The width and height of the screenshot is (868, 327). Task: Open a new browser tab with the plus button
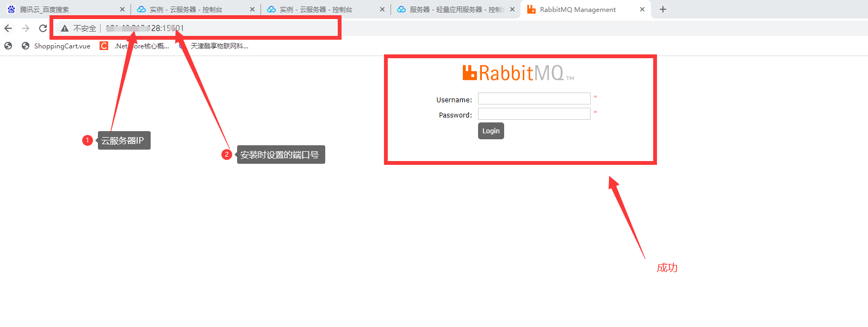[x=662, y=9]
